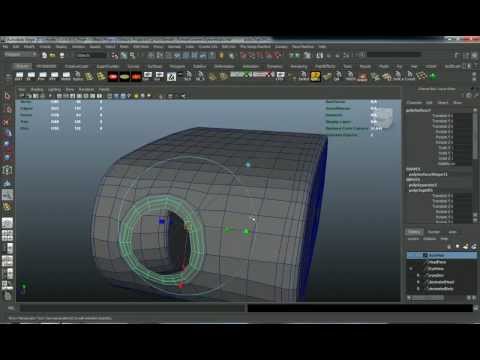Toggle the Attribute Editor sidebar button
The image size is (480, 360).
pos(457,56)
